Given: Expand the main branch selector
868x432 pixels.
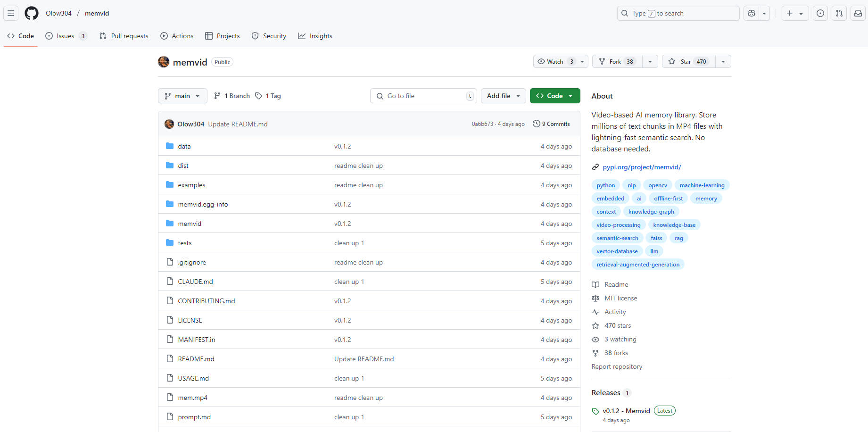Looking at the screenshot, I should [x=182, y=96].
